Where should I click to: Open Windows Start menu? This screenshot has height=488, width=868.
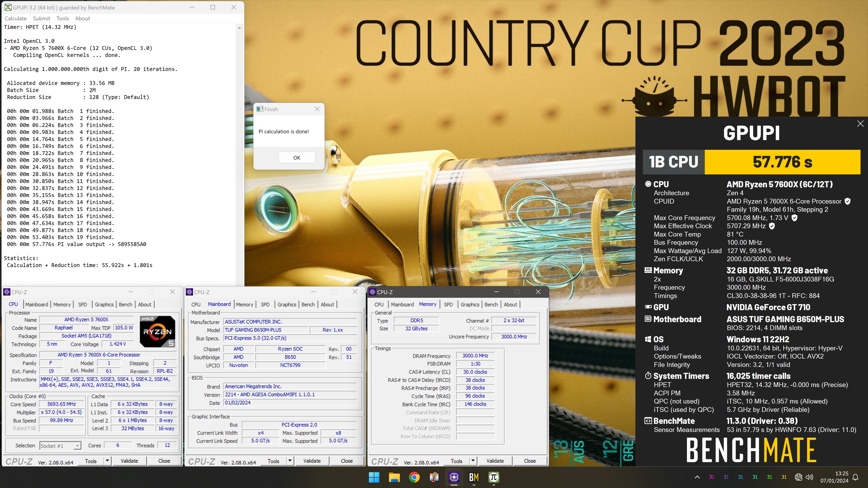click(x=374, y=477)
